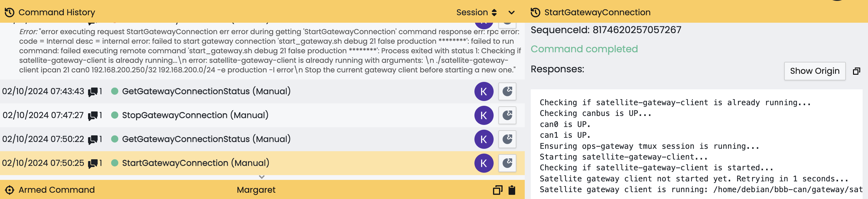Open comments on the 07:43:43 command

pos(93,91)
